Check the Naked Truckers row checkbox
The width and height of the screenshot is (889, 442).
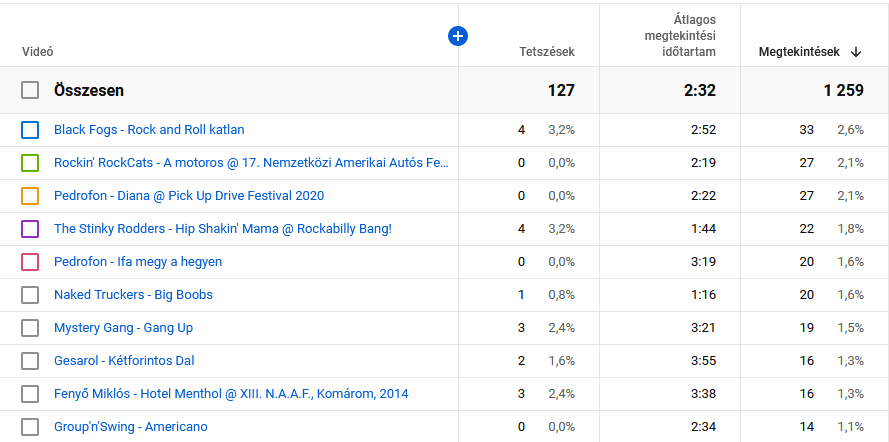click(x=30, y=295)
